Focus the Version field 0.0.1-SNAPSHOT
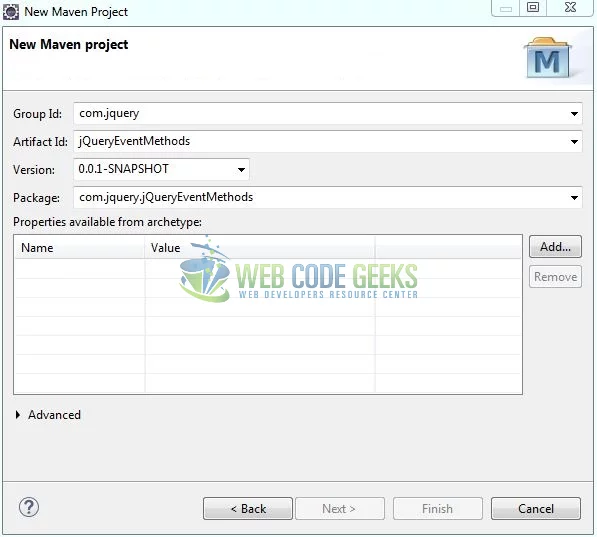The image size is (597, 537). click(x=161, y=169)
